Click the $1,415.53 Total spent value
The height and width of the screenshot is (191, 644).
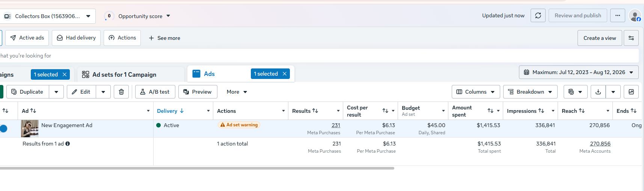click(x=489, y=144)
